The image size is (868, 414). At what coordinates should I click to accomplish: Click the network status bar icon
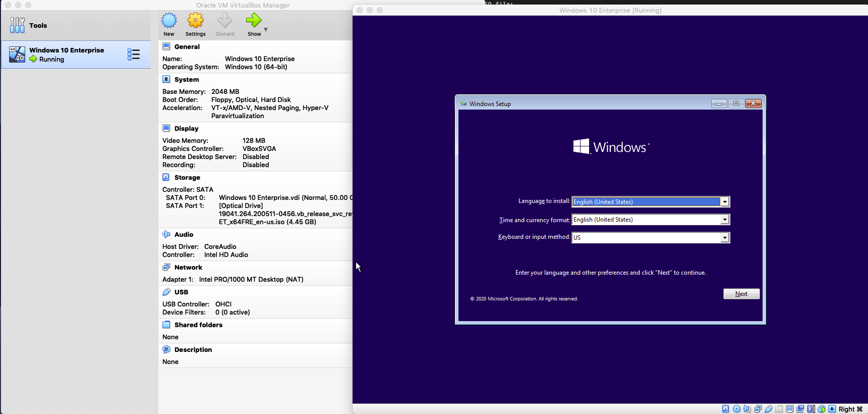point(758,409)
